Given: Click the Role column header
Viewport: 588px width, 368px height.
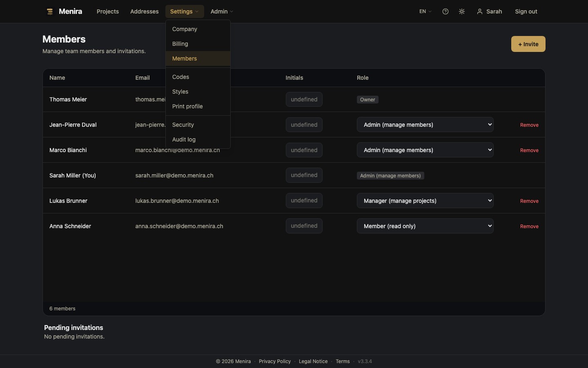Looking at the screenshot, I should pos(363,78).
